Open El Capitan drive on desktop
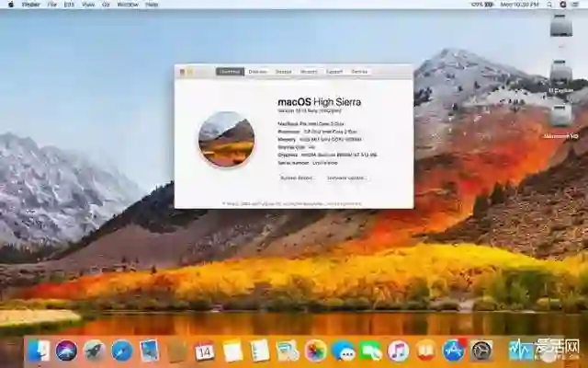The height and width of the screenshot is (368, 588). point(561,75)
